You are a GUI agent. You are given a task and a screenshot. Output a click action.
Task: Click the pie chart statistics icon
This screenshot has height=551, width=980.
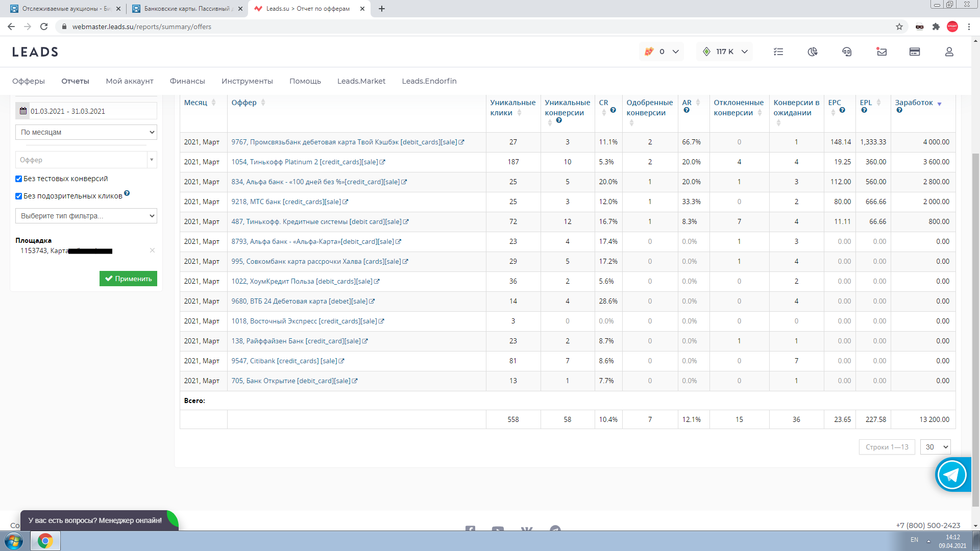(x=813, y=52)
